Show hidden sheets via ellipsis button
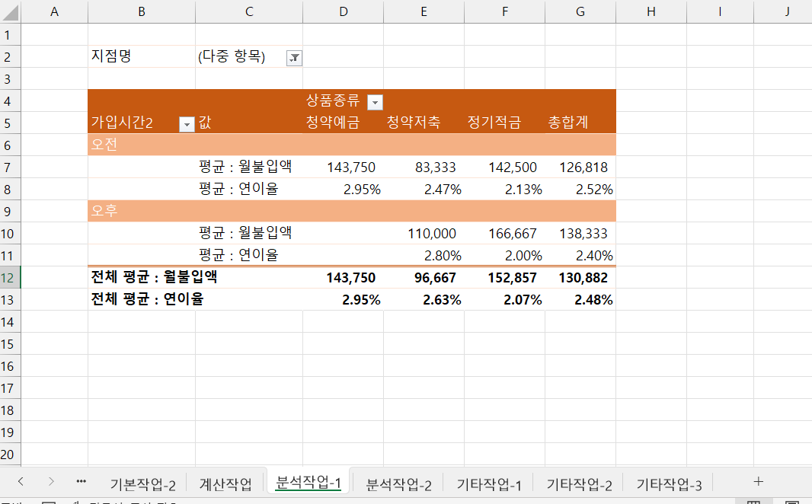The image size is (812, 504). point(82,481)
